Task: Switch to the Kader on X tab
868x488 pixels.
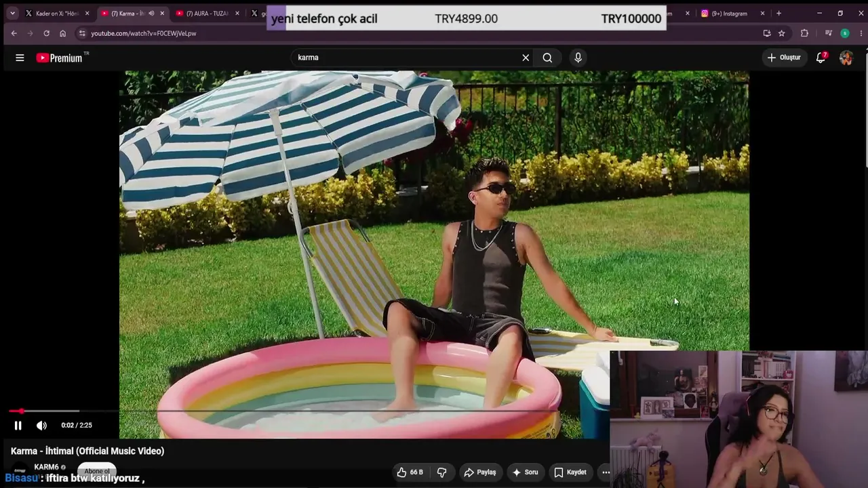Action: (x=57, y=13)
